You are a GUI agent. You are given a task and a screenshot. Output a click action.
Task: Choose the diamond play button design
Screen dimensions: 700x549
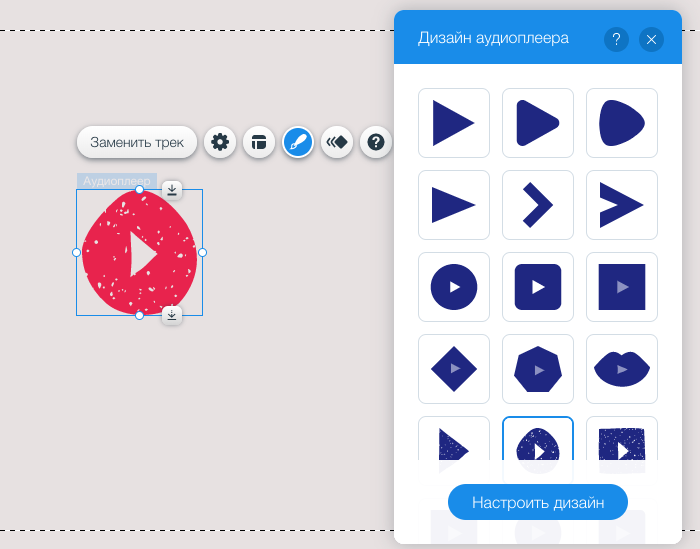tap(454, 369)
